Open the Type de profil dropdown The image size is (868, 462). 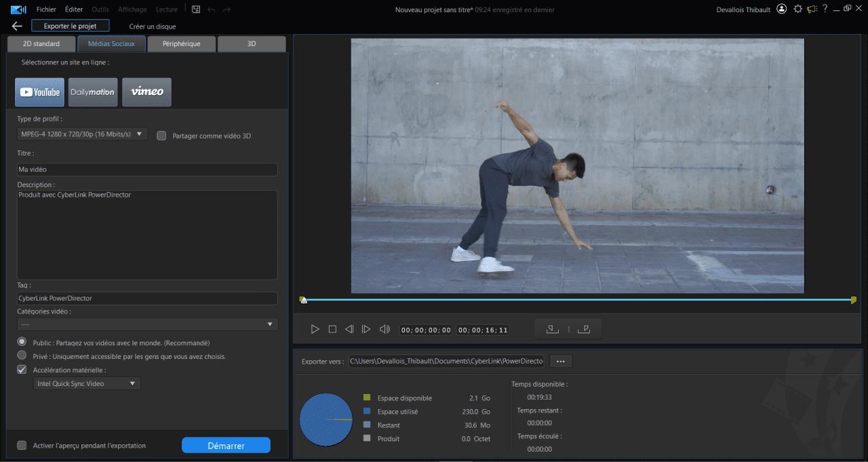82,134
